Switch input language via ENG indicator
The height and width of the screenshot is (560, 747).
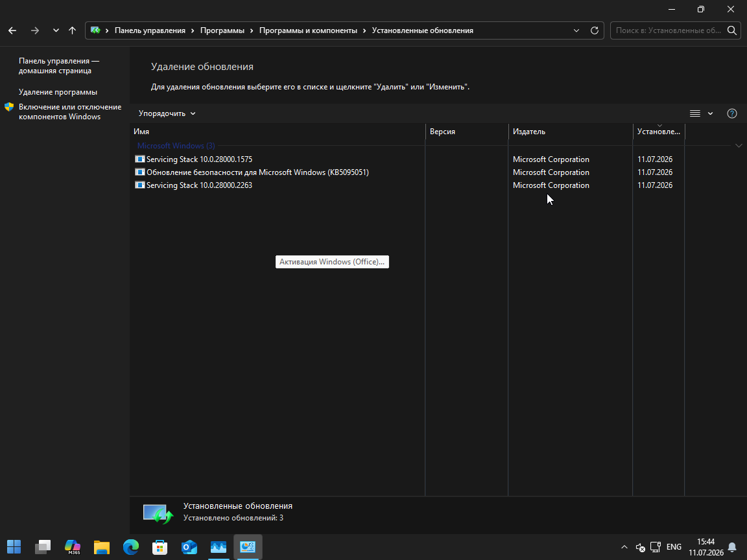(674, 547)
